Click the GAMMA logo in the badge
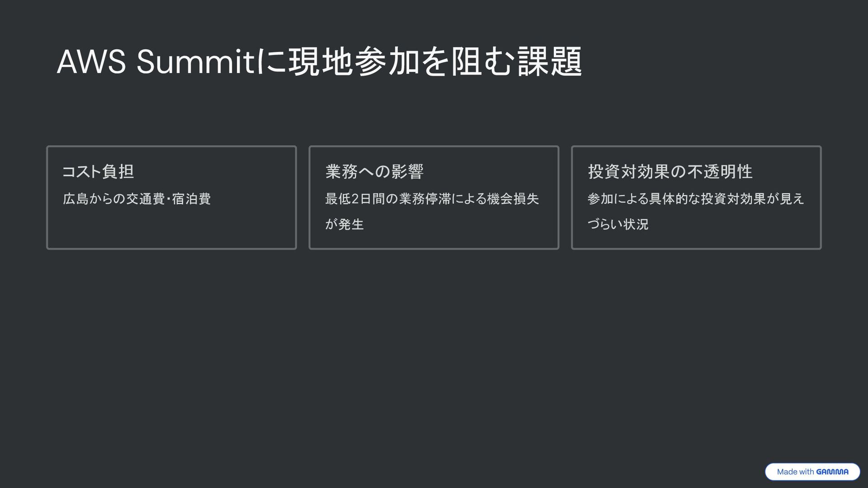This screenshot has width=868, height=488. coord(832,472)
